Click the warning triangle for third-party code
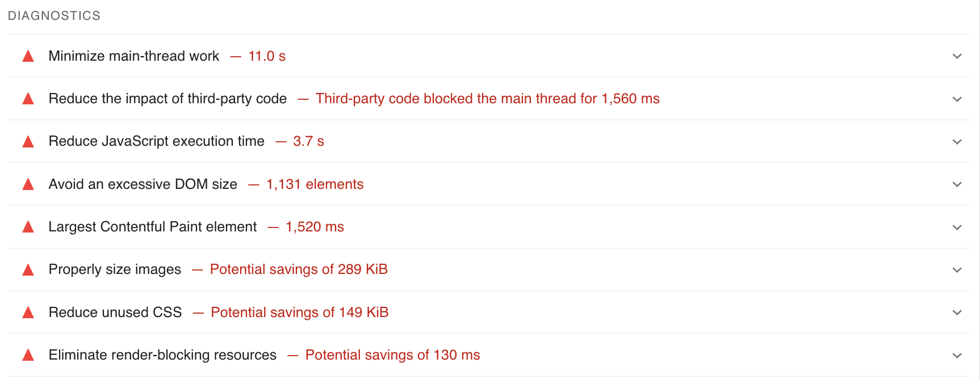 [x=28, y=99]
